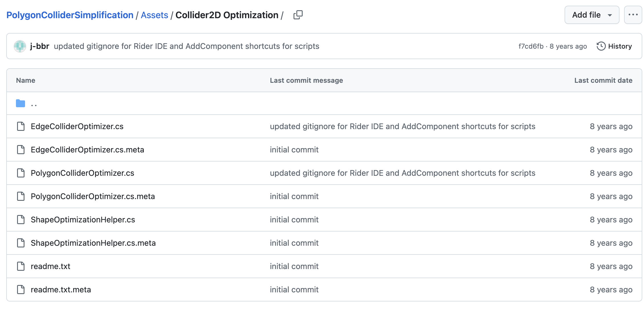Image resolution: width=644 pixels, height=310 pixels.
Task: Open the three-dots more options menu
Action: 633,15
